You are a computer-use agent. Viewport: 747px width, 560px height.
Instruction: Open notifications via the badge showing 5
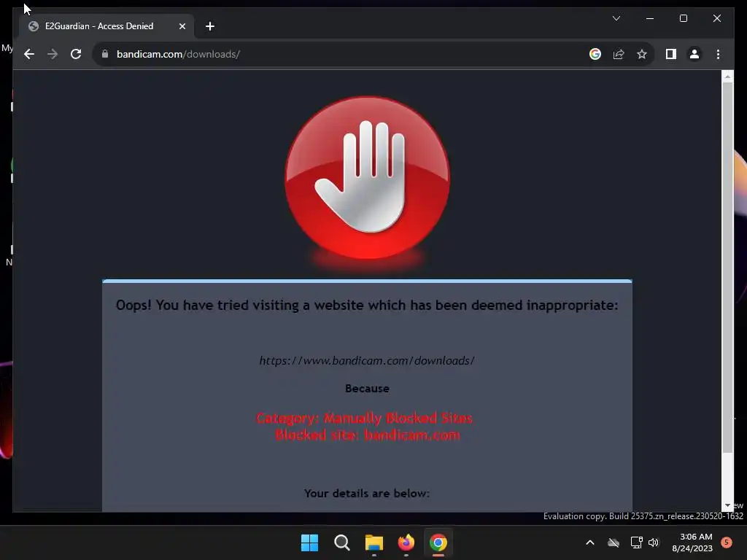(727, 542)
